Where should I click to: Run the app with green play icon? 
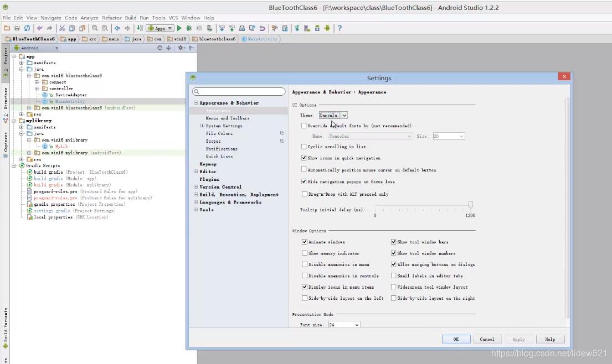point(179,28)
